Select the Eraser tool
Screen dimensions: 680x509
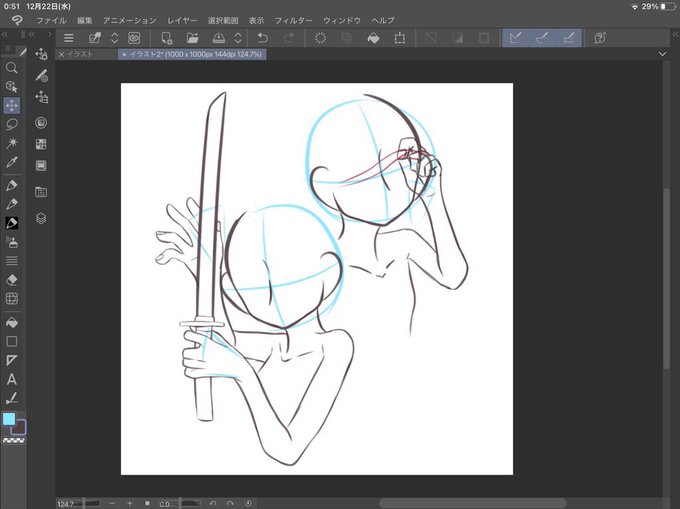12,280
